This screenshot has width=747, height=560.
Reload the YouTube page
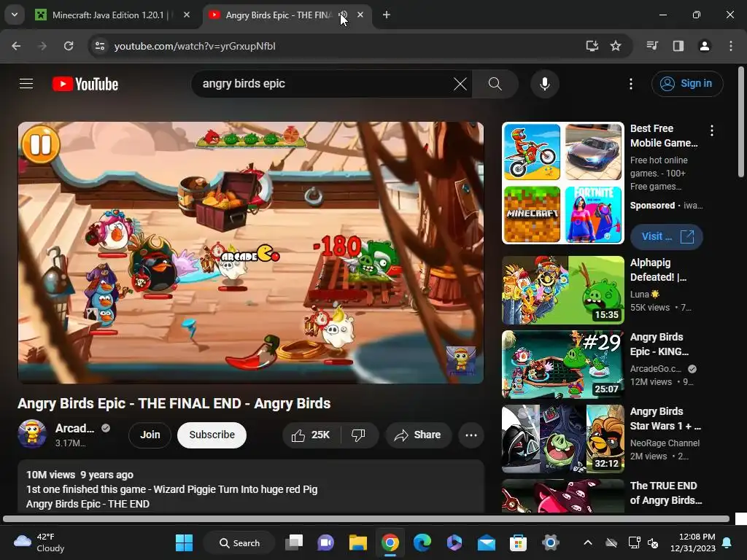coord(69,46)
